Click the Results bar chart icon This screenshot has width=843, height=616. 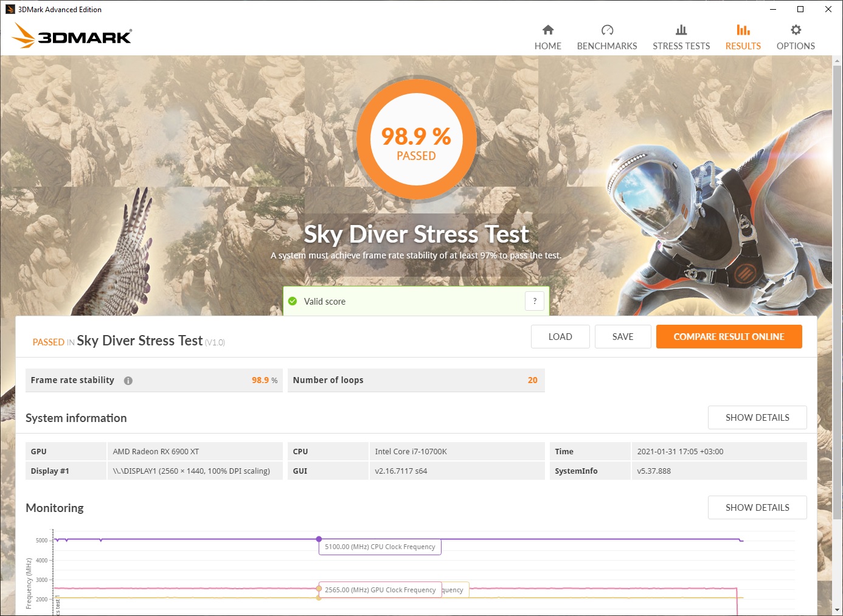click(x=743, y=30)
